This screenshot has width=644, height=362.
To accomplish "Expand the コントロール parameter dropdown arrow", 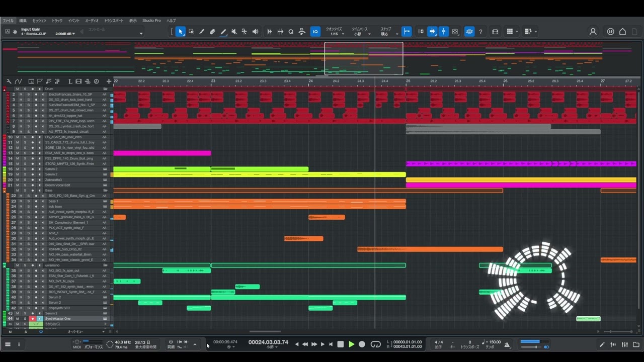I will tap(141, 34).
